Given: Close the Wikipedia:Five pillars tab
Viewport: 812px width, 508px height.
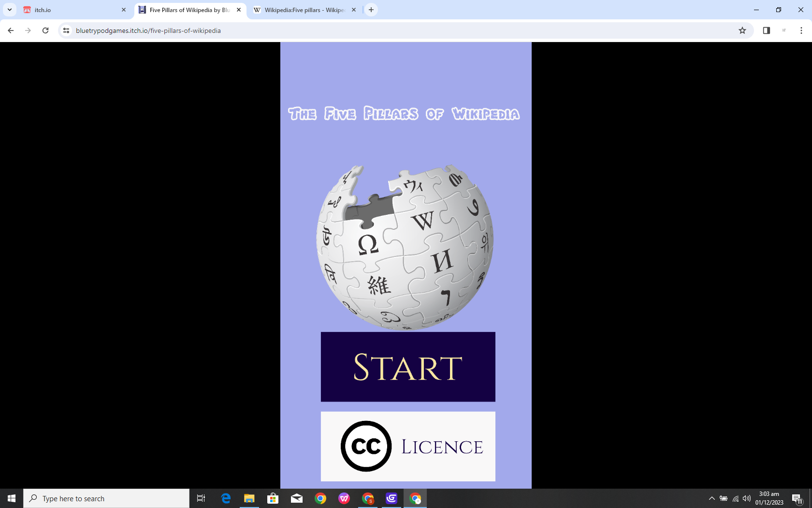Looking at the screenshot, I should (354, 10).
